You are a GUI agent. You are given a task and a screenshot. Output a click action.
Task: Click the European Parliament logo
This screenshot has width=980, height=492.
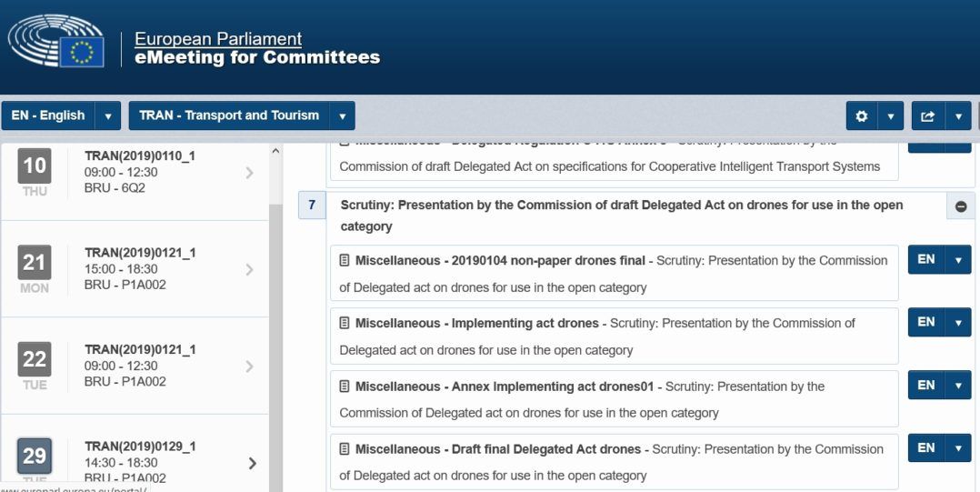pyautogui.click(x=55, y=43)
